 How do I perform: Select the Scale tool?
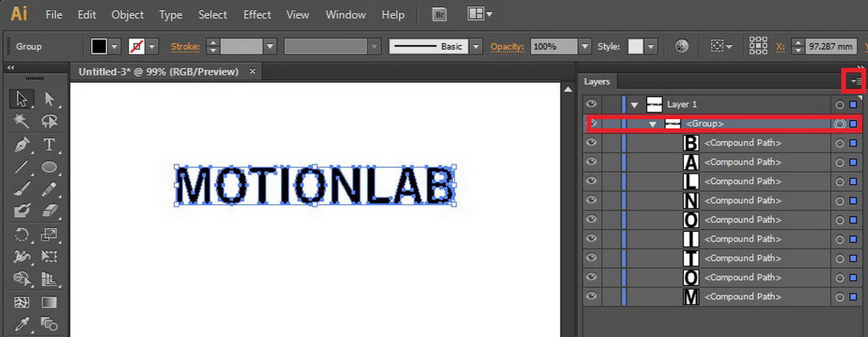tap(49, 234)
